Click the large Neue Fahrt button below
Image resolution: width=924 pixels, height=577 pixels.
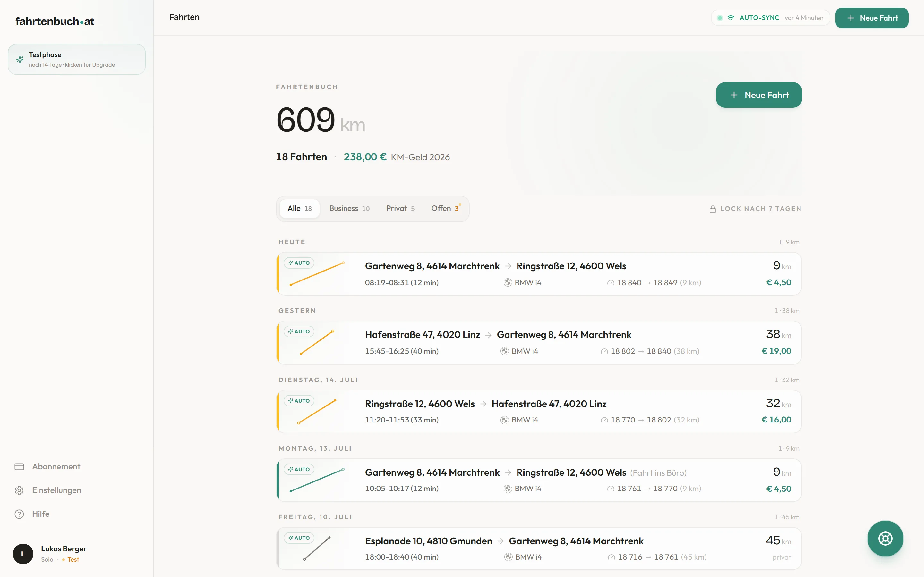pyautogui.click(x=758, y=95)
